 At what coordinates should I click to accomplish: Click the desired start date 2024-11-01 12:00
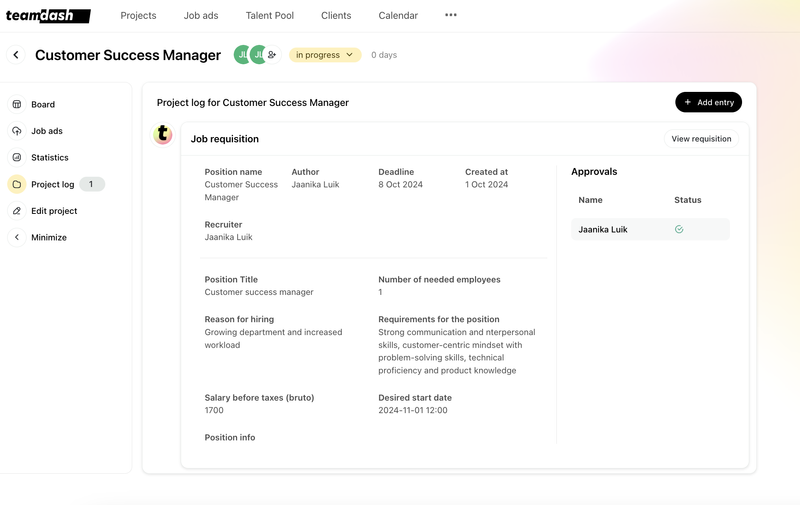413,410
